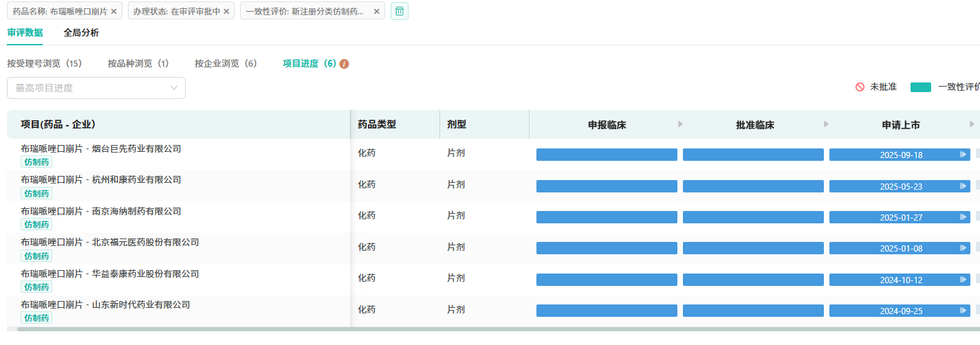This screenshot has width=980, height=345.
Task: Remove the 药品名称 布瑞哌唑口崩片 filter tag
Action: (114, 12)
